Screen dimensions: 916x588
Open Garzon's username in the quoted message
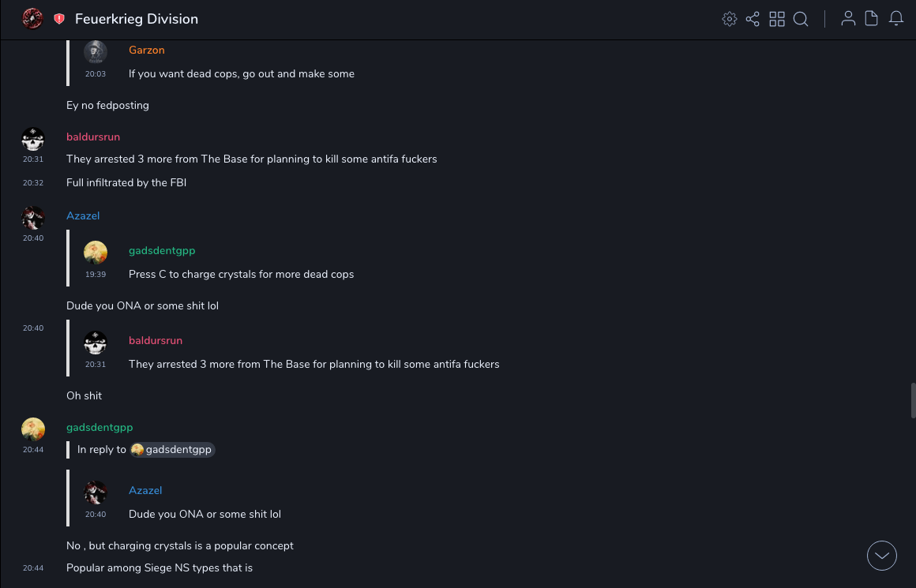(147, 50)
